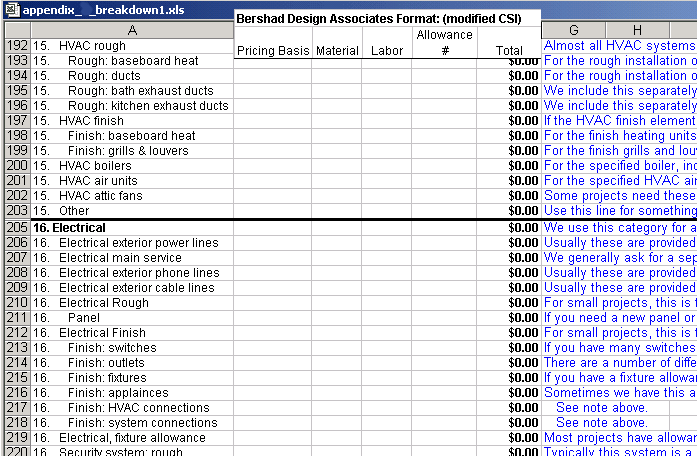
Task: Click note 'Sometimes we have this a'
Action: coord(620,393)
